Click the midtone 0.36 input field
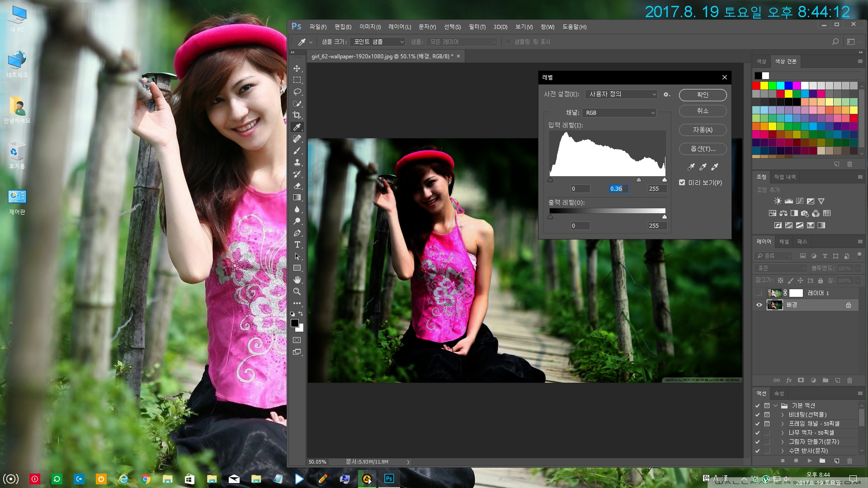 click(618, 189)
